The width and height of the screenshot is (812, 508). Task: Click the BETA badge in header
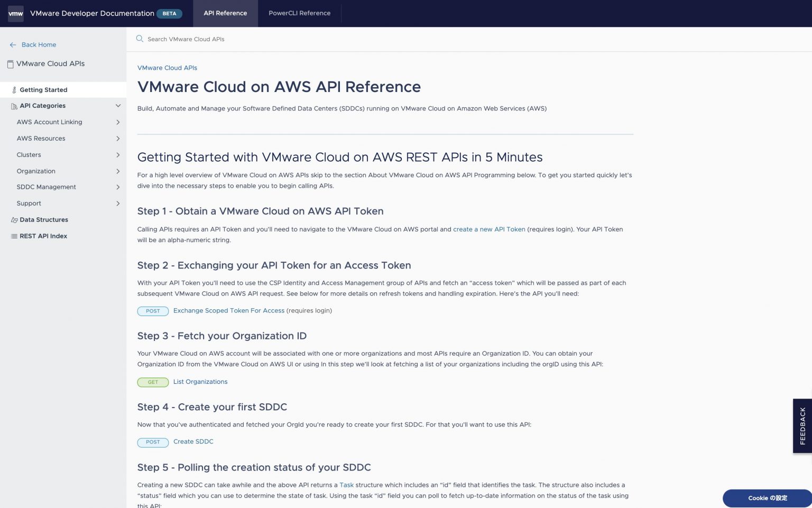coord(169,14)
